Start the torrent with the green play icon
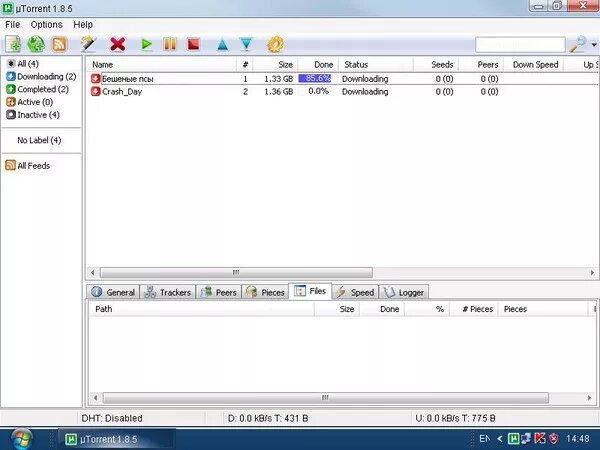 click(x=146, y=44)
